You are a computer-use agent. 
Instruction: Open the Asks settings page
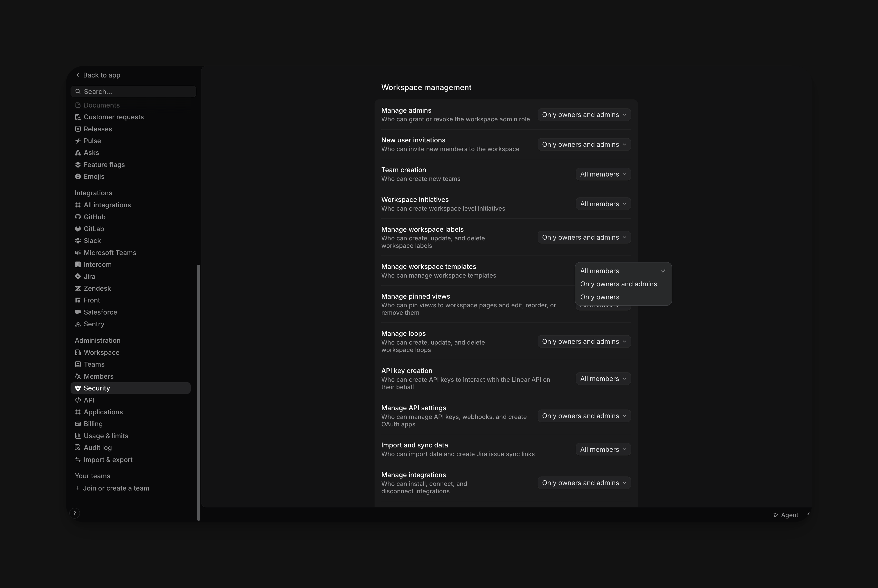tap(131, 153)
